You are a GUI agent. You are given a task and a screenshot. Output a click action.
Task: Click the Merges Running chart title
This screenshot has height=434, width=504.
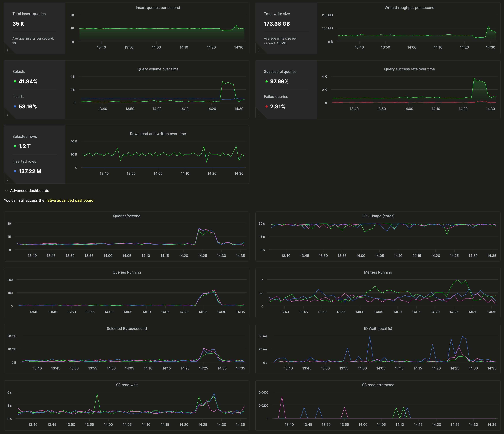tap(378, 272)
